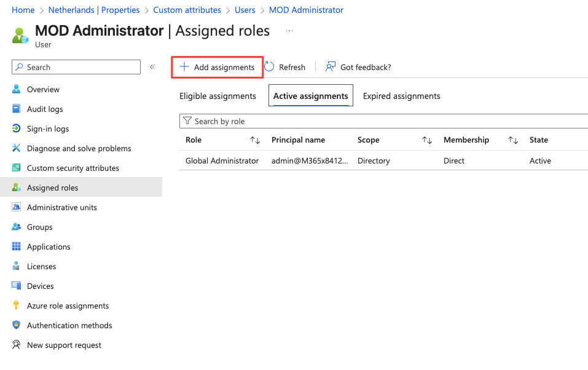
Task: Open Azure role assignments key icon
Action: click(x=17, y=306)
